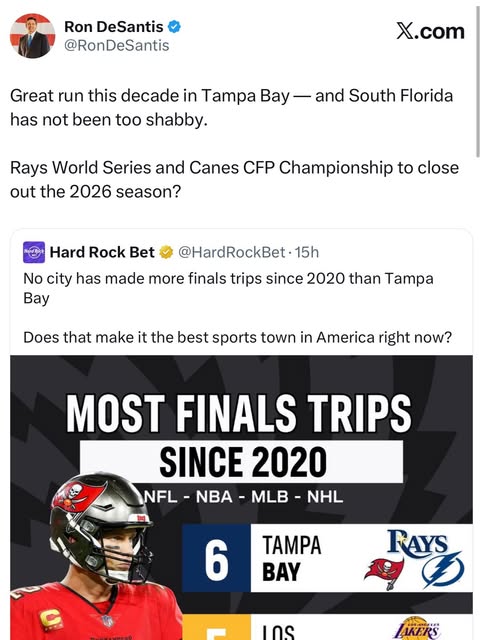This screenshot has height=640, width=483.
Task: Open the X.com logo link
Action: click(x=430, y=31)
